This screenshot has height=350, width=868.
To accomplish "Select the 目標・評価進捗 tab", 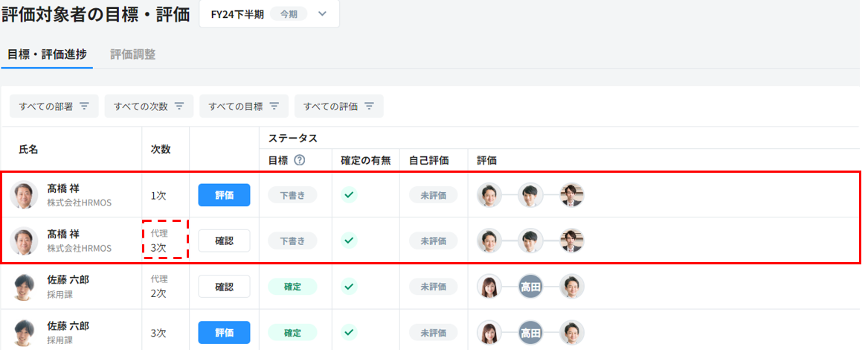I will coord(47,54).
